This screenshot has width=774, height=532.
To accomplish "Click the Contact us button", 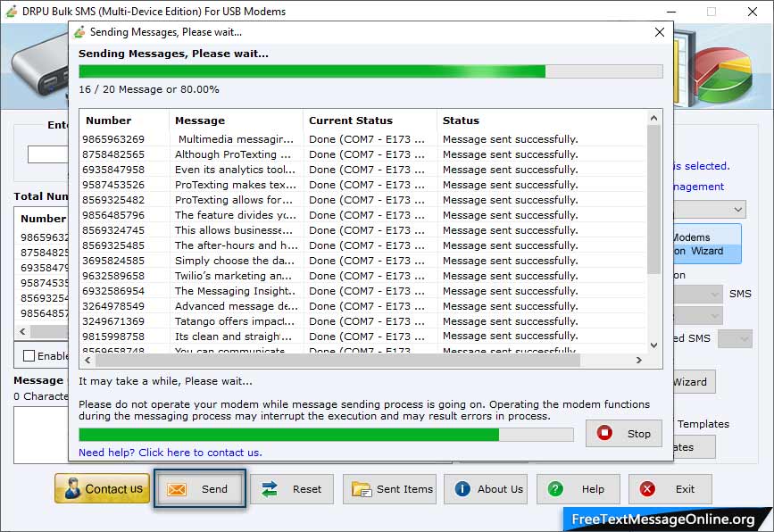I will pyautogui.click(x=102, y=488).
